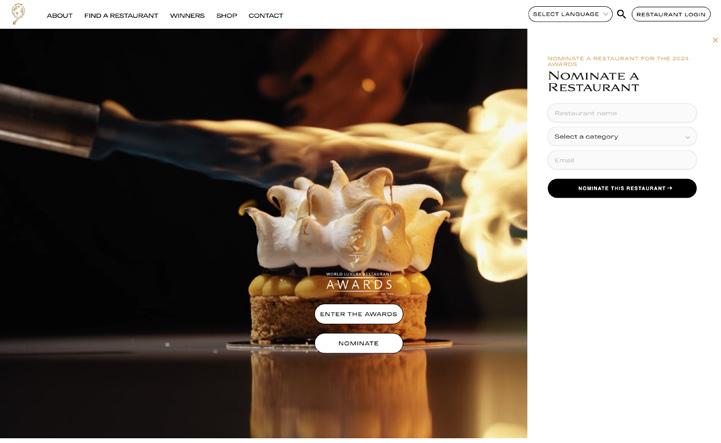
Task: Open the About menu item
Action: [60, 16]
